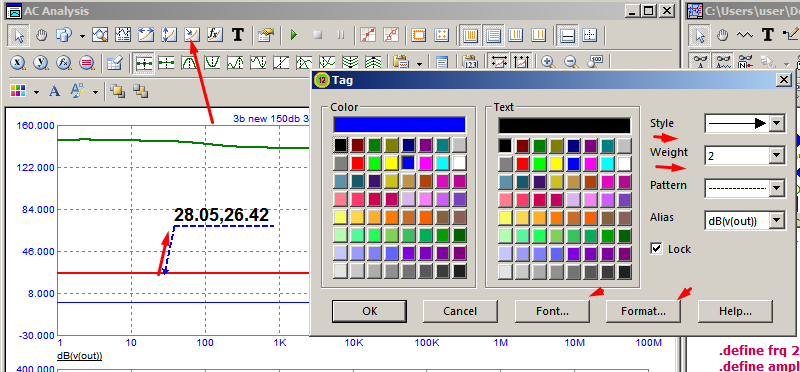The height and width of the screenshot is (372, 800).
Task: Click the large A font icon
Action: pyautogui.click(x=55, y=91)
